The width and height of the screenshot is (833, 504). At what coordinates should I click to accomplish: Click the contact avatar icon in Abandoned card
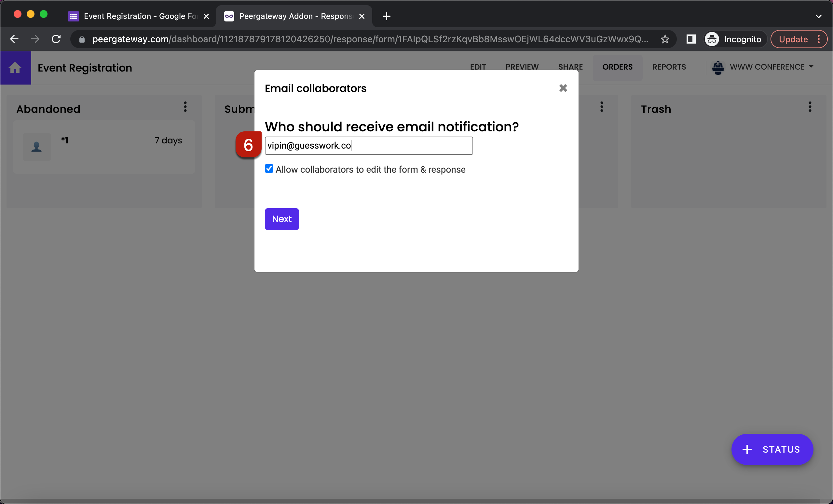coord(36,147)
